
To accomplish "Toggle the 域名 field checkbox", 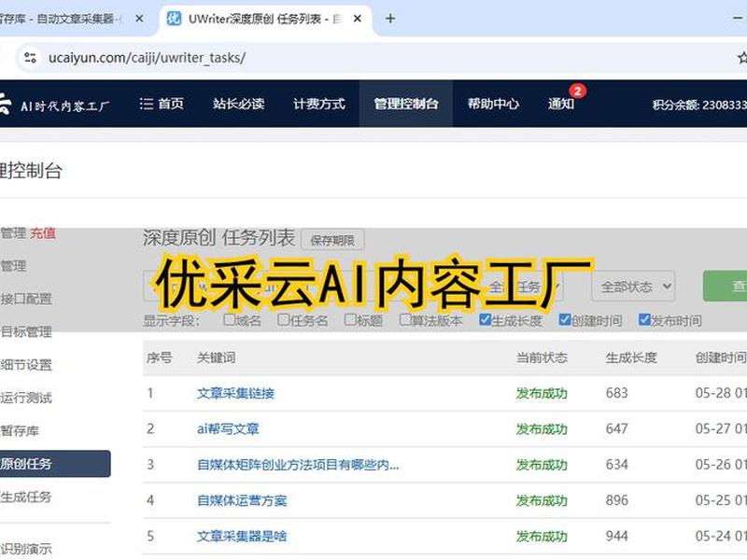I will 229,319.
